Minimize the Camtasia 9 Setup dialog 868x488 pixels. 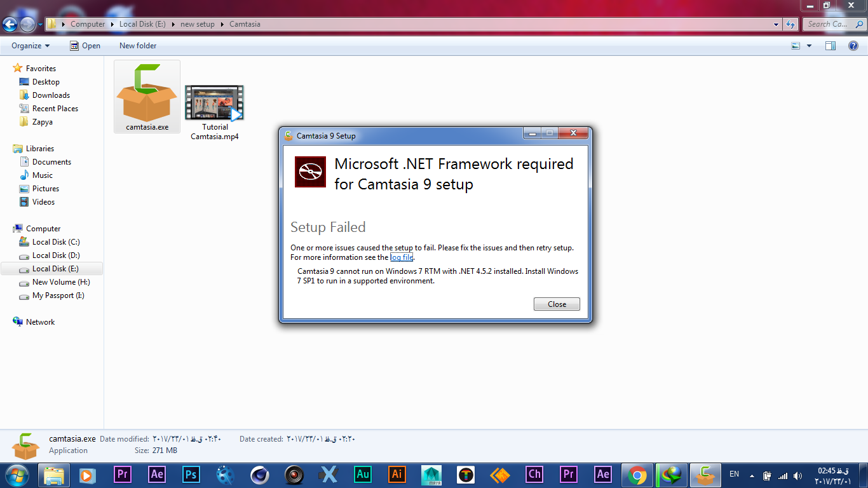point(532,133)
